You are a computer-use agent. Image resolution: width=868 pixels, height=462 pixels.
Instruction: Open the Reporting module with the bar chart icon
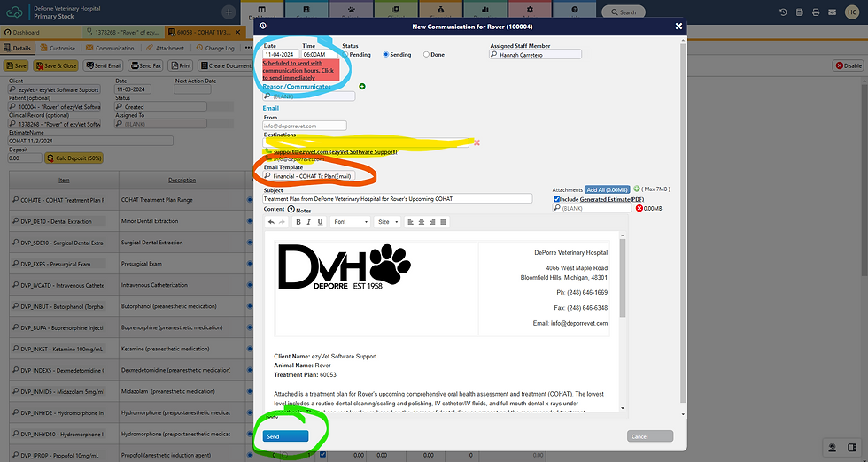click(x=485, y=10)
